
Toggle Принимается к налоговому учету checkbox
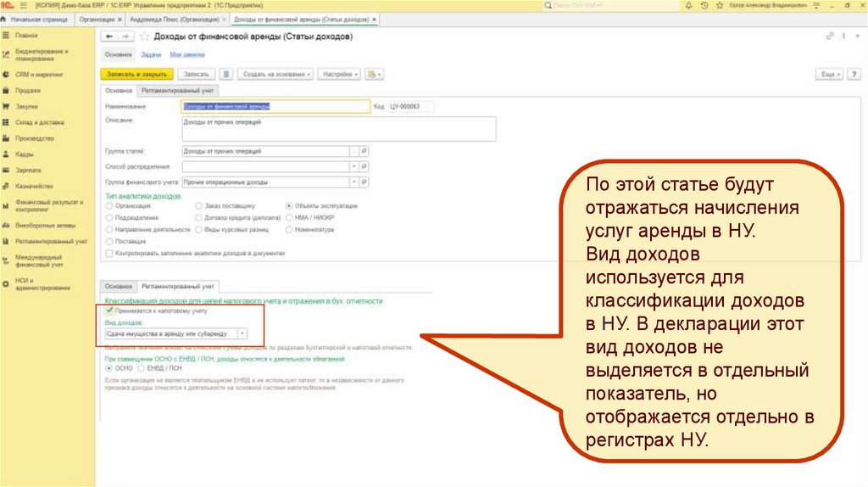(x=109, y=311)
